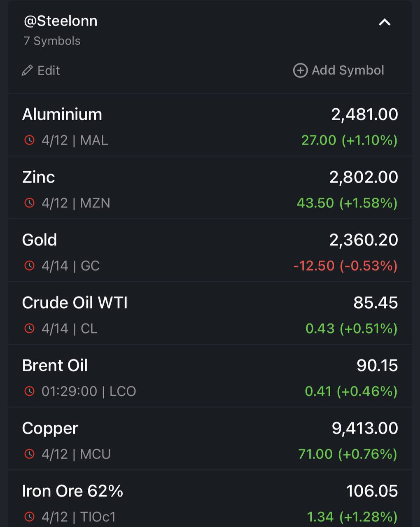Click the @Steelonn watchlist title
Screen dimensions: 420x527
pyautogui.click(x=61, y=21)
